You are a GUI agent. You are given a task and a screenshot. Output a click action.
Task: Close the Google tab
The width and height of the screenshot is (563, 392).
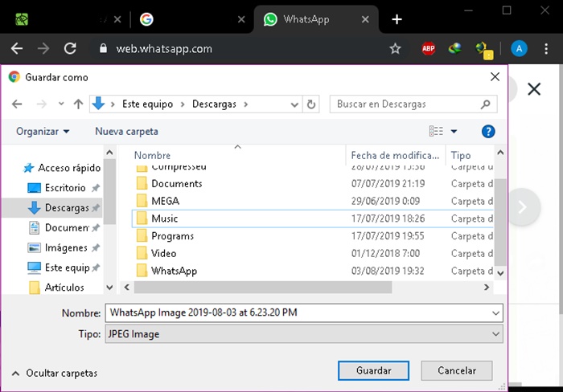coord(241,19)
